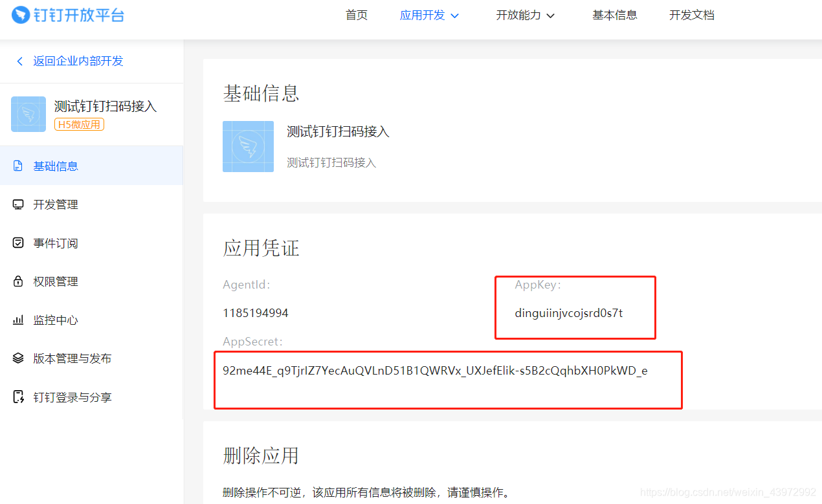
Task: Expand the 应用开发 dropdown chevron
Action: pos(454,16)
